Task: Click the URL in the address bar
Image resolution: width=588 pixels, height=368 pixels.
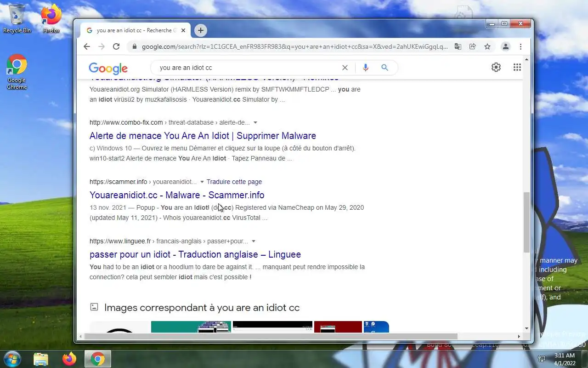Action: tap(294, 46)
